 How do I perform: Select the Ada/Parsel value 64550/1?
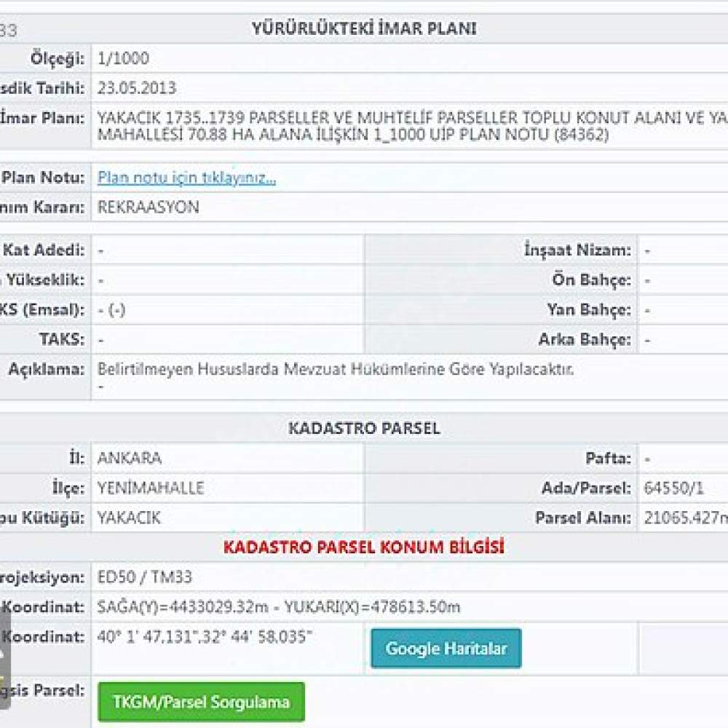pyautogui.click(x=673, y=488)
